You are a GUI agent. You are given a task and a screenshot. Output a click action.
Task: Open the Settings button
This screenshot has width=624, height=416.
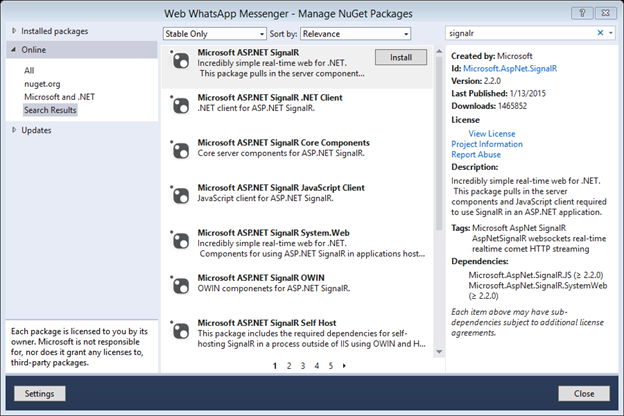39,393
